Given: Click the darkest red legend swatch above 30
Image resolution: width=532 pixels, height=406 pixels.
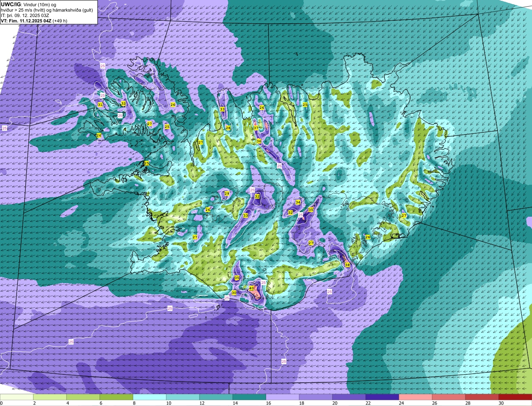Looking at the screenshot, I should tap(515, 397).
